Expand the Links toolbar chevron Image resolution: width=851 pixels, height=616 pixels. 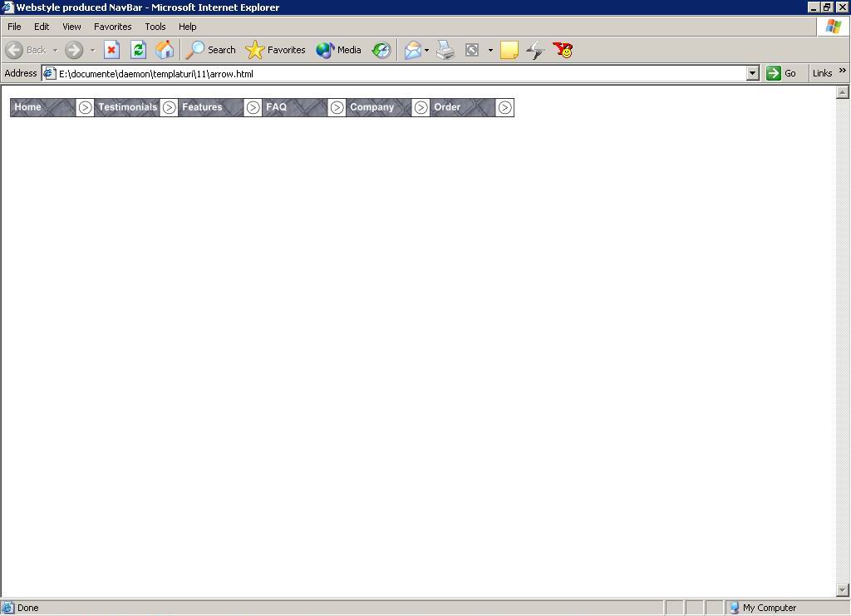tap(842, 71)
